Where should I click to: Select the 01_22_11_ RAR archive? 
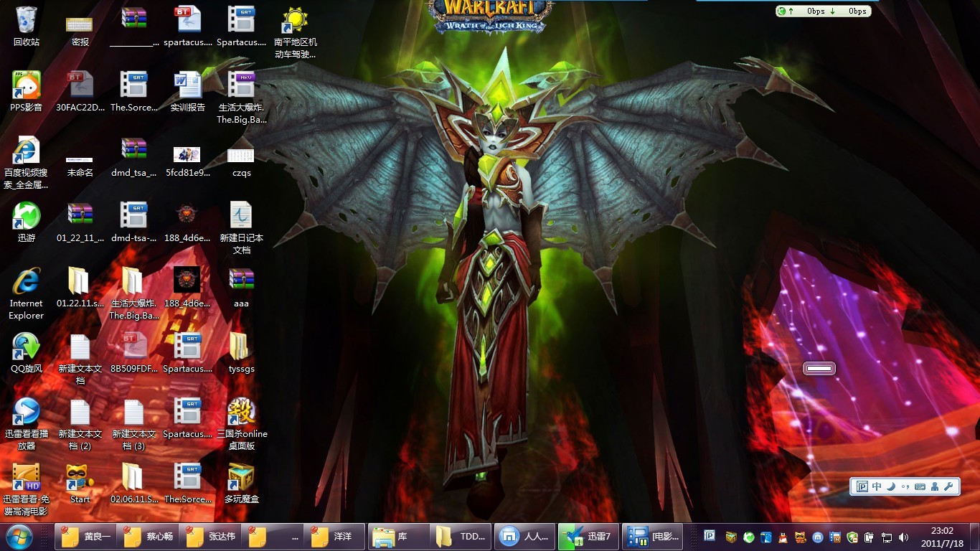(x=80, y=222)
